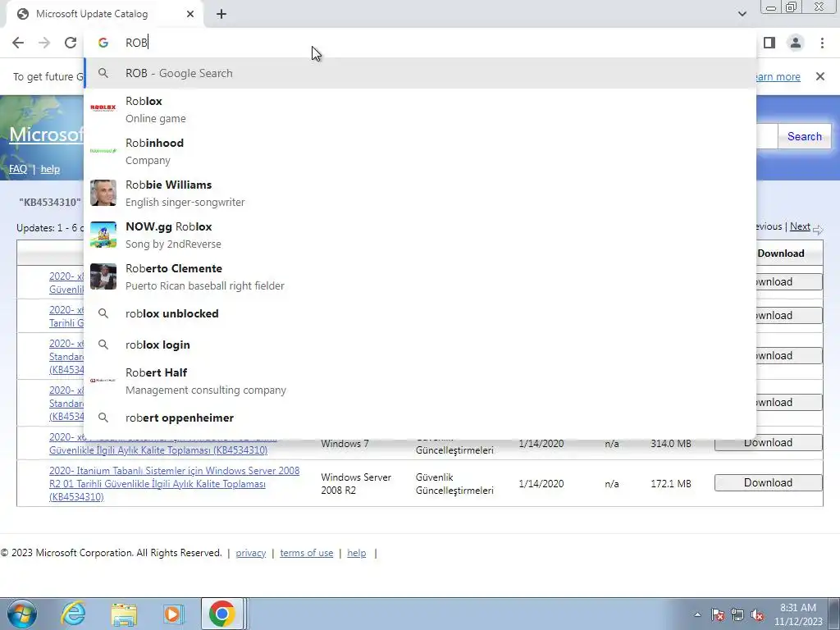Open the help link under the header
The height and width of the screenshot is (630, 840).
(50, 169)
